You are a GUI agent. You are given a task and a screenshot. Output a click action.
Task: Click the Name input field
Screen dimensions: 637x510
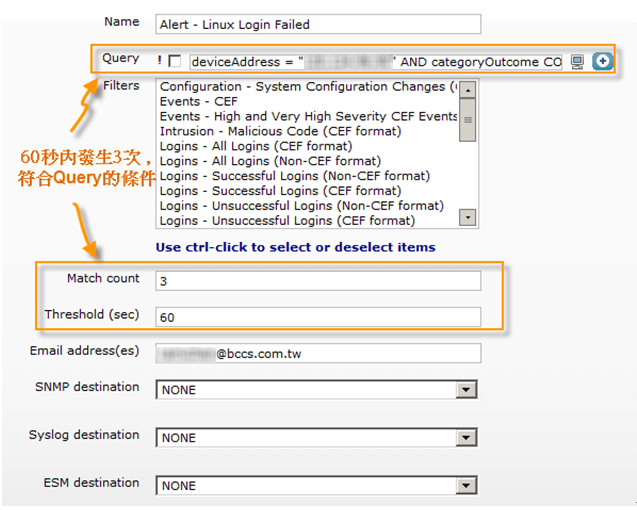point(318,24)
